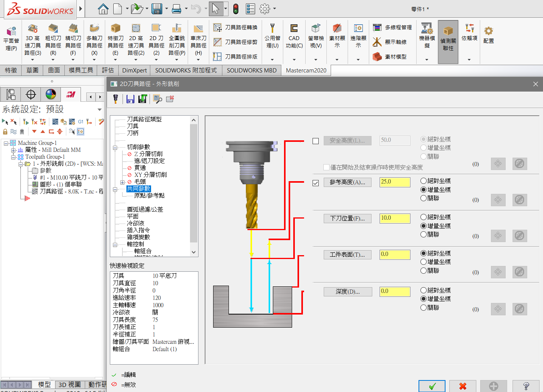This screenshot has width=543, height=392.
Task: Uncheck the 參考高度 checkbox
Action: point(316,183)
